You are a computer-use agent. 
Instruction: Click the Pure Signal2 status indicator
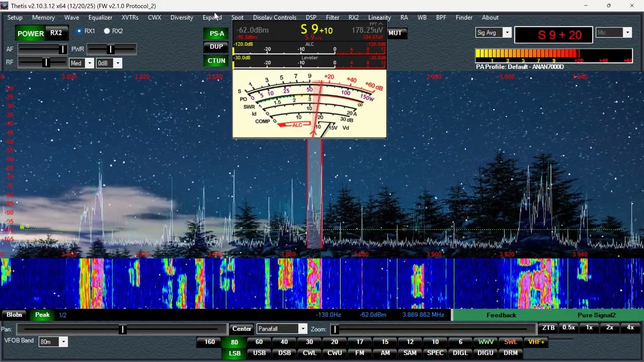[596, 315]
